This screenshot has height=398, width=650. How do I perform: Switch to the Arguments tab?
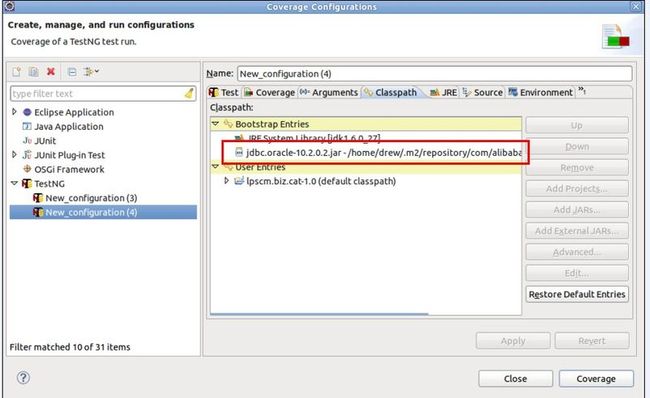tap(329, 92)
